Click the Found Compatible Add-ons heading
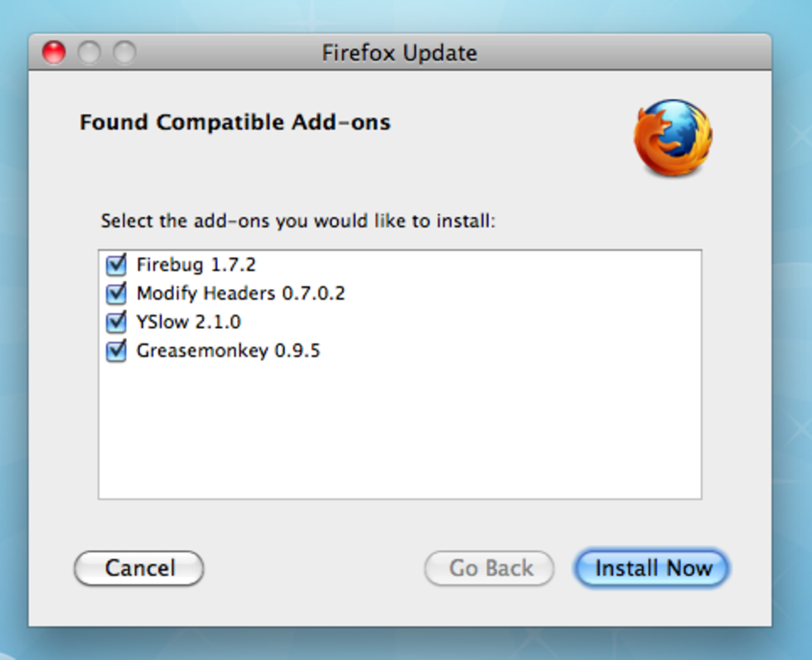This screenshot has height=660, width=812. (x=234, y=123)
